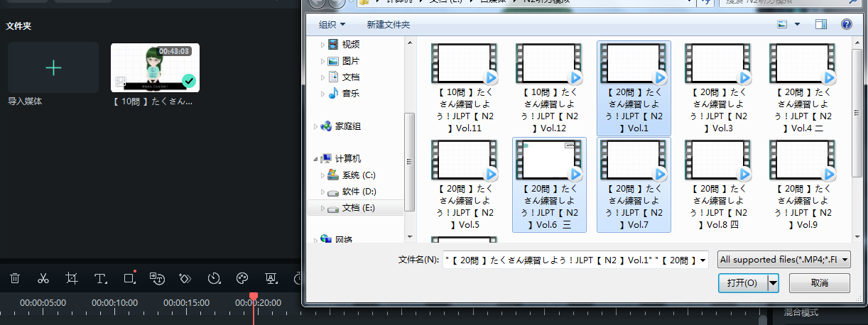Viewport: 868px width, 325px height.
Task: Click the help question mark icon in dialog
Action: 846,24
